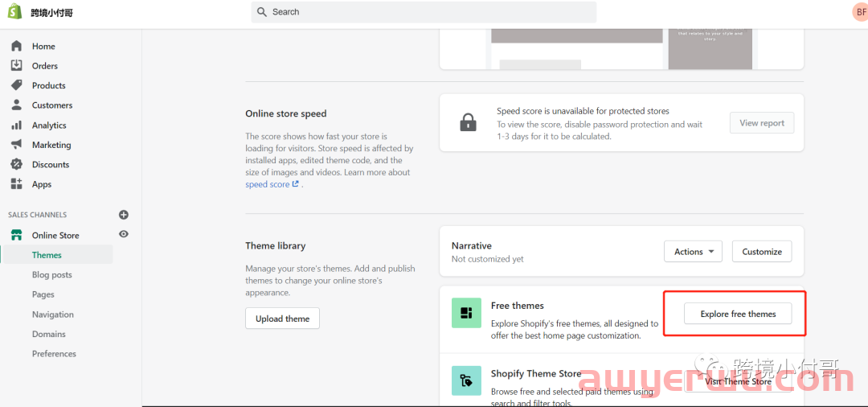Open Apps section
This screenshot has width=868, height=407.
pyautogui.click(x=42, y=184)
